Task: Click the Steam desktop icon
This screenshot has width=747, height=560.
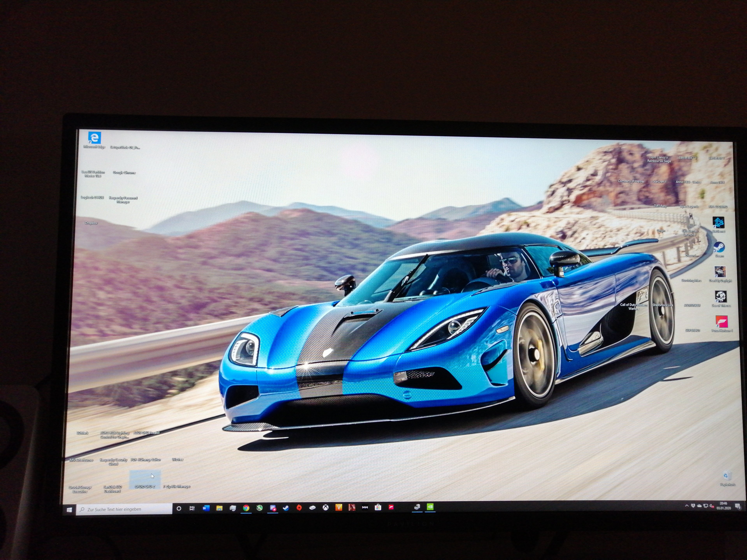Action: pyautogui.click(x=719, y=247)
